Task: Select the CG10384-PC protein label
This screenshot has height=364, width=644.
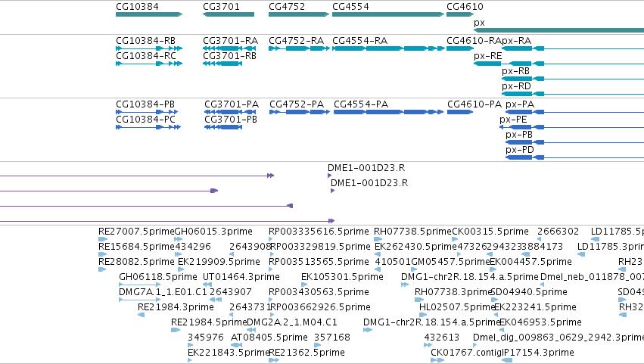Action: [145, 120]
